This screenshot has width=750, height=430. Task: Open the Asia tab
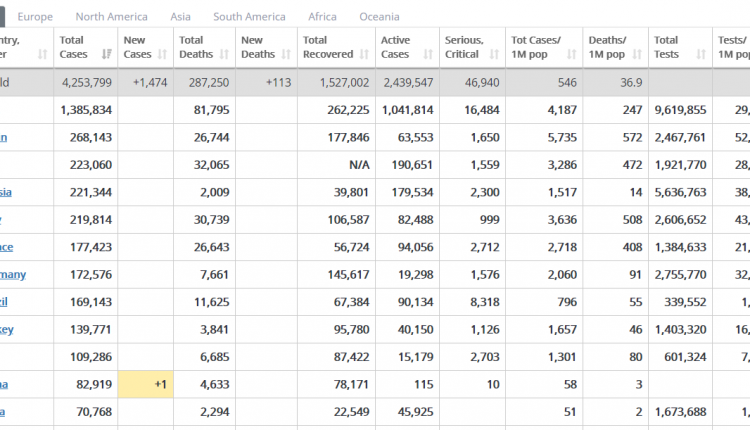[x=180, y=17]
